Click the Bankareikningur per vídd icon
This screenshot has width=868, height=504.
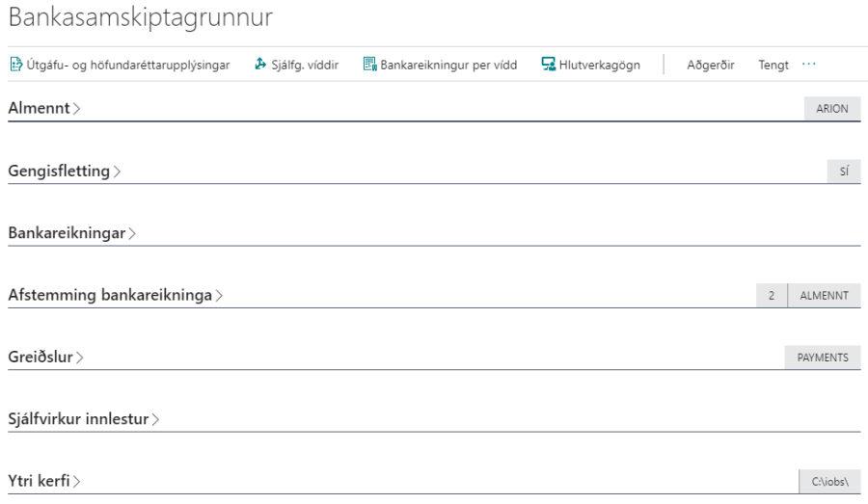(x=369, y=65)
